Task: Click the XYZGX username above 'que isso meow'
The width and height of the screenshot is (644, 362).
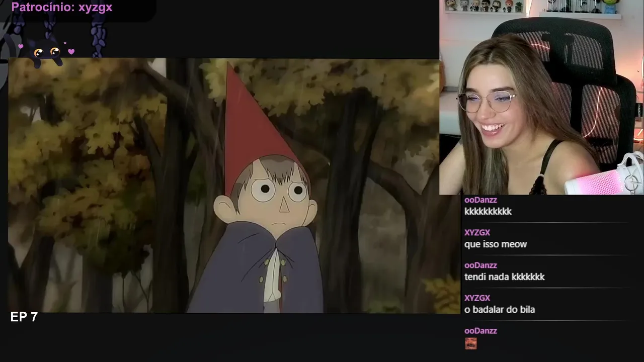Action: coord(477,233)
